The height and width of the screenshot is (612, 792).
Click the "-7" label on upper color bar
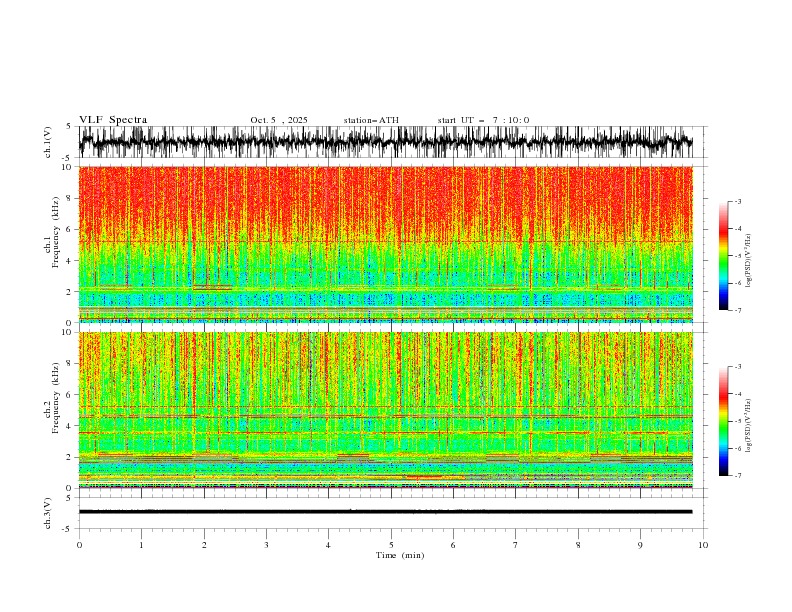(738, 310)
